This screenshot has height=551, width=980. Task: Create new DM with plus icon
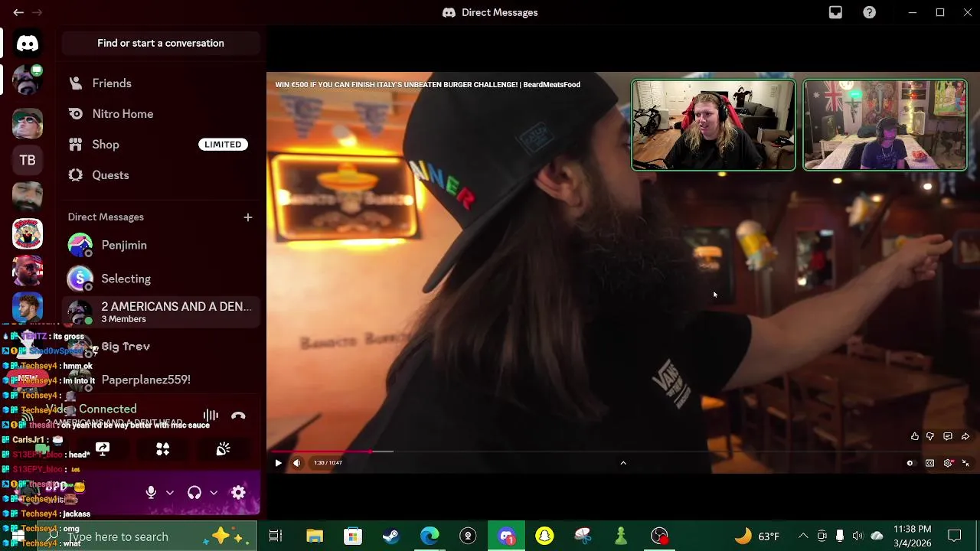[x=247, y=217]
